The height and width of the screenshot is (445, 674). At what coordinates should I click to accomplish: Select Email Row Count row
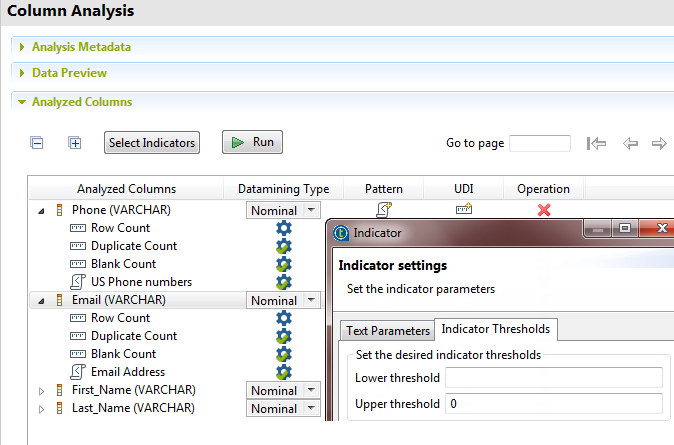click(x=120, y=318)
